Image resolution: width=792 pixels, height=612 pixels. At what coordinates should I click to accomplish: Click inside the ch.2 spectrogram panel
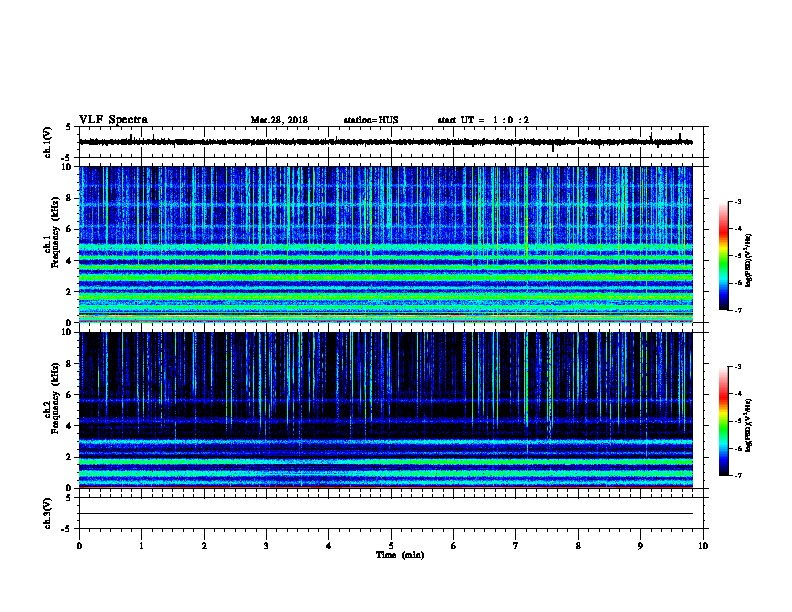386,410
